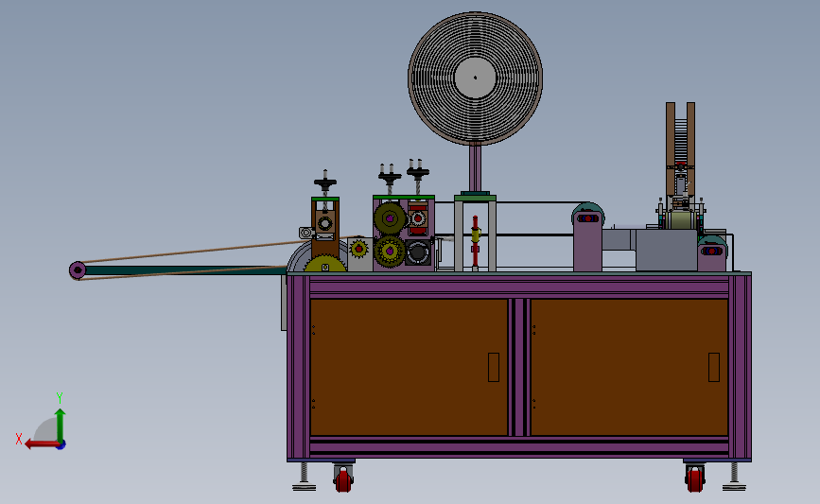Image resolution: width=820 pixels, height=504 pixels.
Task: Click the blue Z axis ball of the triad
Action: click(61, 445)
